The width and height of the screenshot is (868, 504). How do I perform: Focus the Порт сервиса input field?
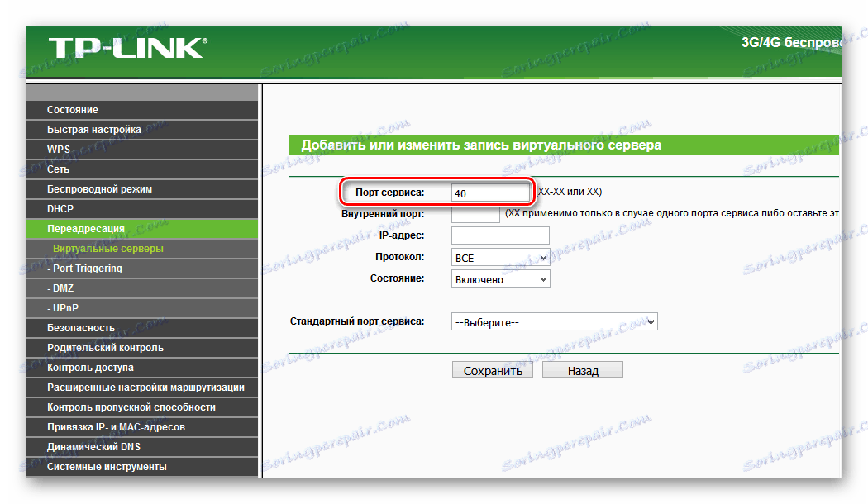490,193
